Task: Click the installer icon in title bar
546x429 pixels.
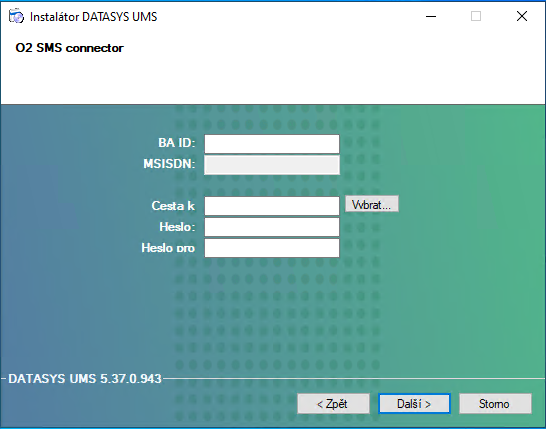Action: [16, 16]
